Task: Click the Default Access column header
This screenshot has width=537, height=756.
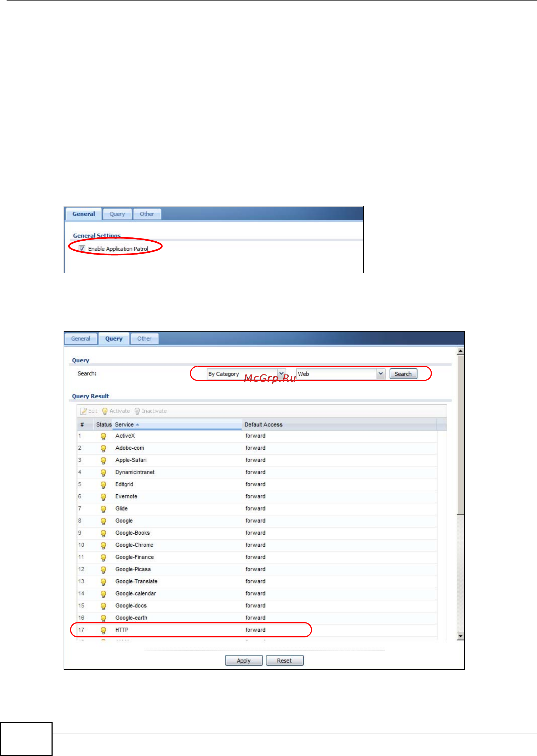Action: tap(339, 425)
